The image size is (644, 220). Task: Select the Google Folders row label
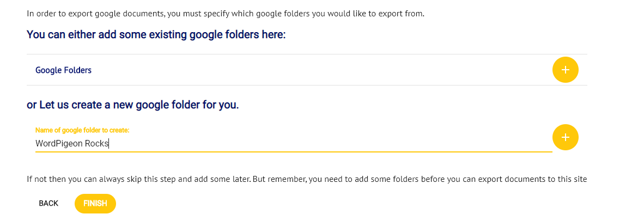tap(63, 70)
